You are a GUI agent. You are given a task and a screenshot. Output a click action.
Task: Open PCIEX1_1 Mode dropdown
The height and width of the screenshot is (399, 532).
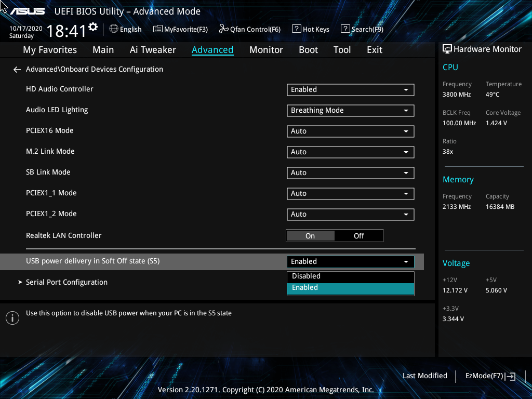point(351,194)
